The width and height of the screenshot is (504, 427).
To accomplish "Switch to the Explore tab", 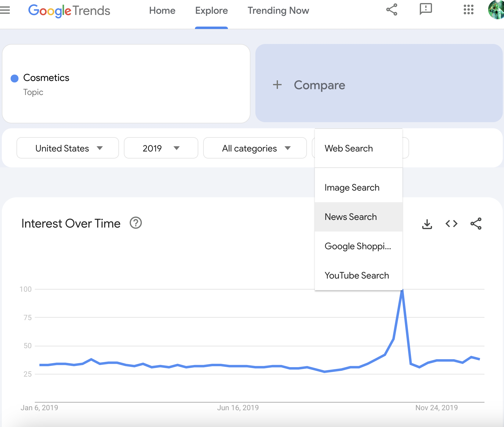I will 211,11.
